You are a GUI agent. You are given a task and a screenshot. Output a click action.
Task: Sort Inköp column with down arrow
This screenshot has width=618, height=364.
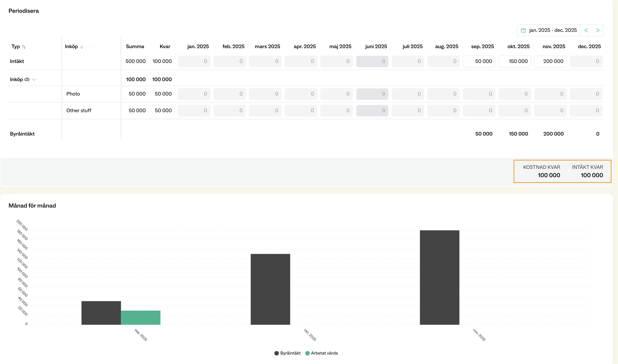click(82, 47)
